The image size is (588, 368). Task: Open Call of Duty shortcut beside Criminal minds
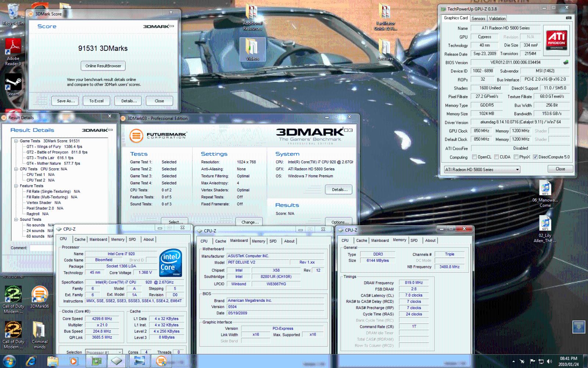[x=13, y=335]
